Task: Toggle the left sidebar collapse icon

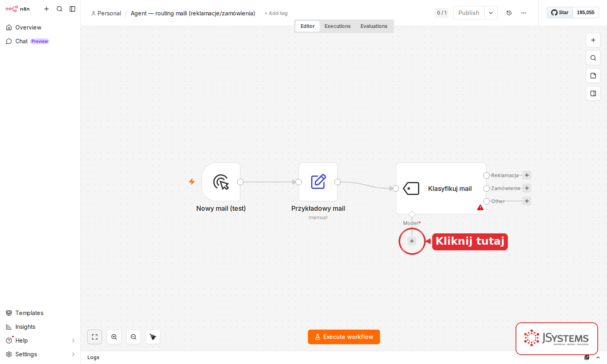Action: (x=72, y=9)
